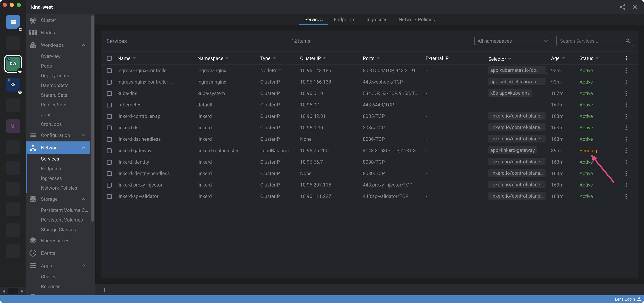Image resolution: width=644 pixels, height=303 pixels.
Task: Click the search magnifier icon
Action: click(628, 41)
